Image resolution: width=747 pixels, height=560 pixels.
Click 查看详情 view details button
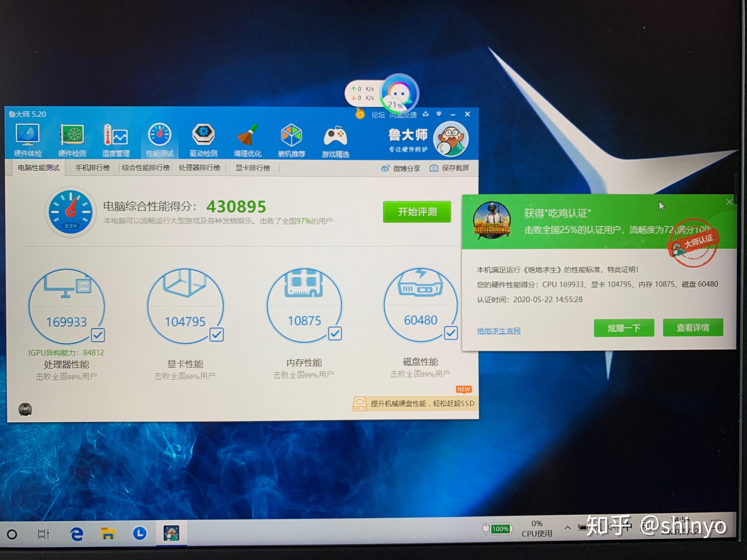tap(693, 328)
